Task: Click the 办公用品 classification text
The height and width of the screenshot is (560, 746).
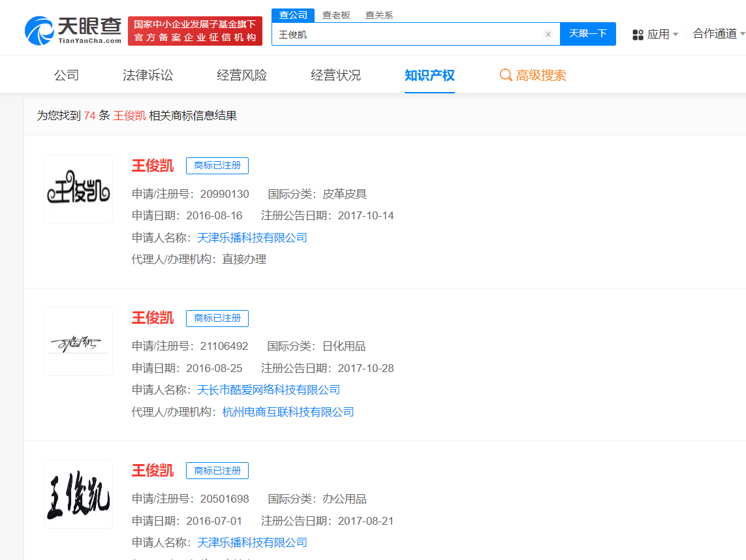Action: pyautogui.click(x=345, y=499)
